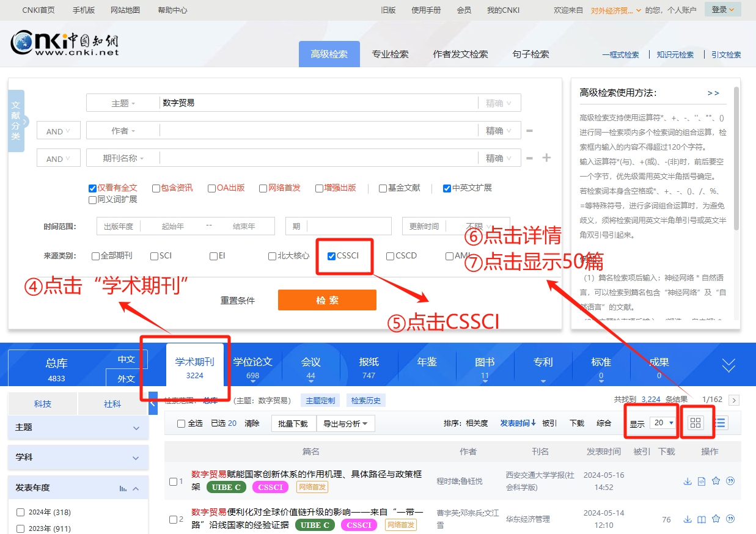This screenshot has width=756, height=534.
Task: Select the 社科 category tab
Action: click(112, 404)
